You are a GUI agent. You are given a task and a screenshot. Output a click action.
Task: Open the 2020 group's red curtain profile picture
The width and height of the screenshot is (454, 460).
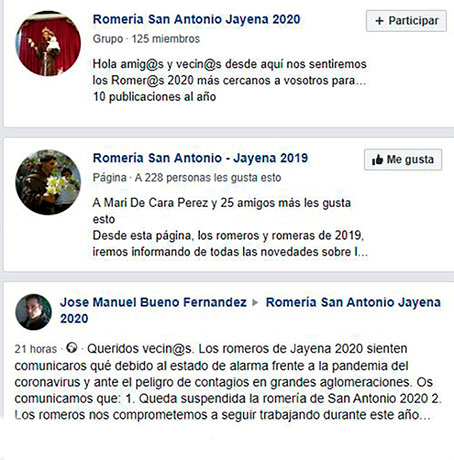click(48, 44)
